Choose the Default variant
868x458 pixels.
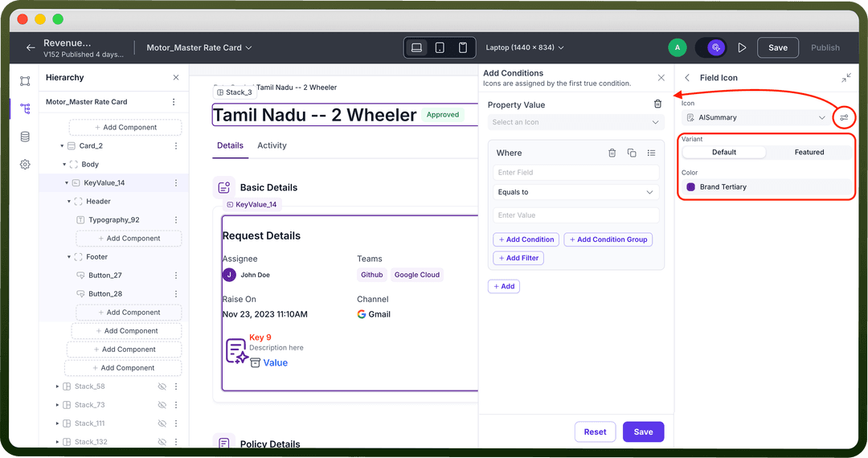pyautogui.click(x=724, y=152)
